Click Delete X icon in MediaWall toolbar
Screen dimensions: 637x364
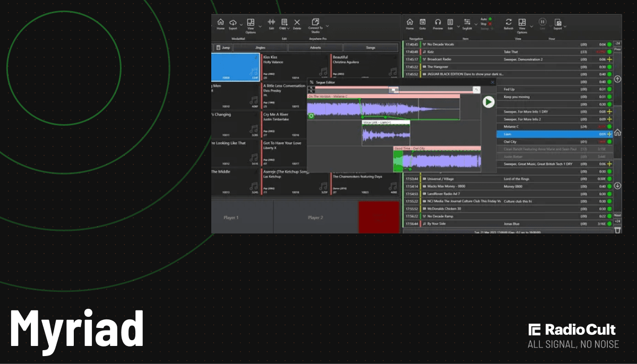pyautogui.click(x=297, y=22)
